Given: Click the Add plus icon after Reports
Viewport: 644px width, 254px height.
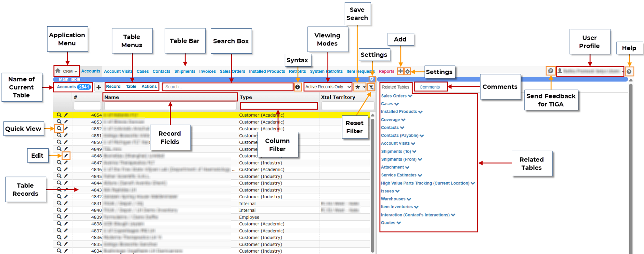Looking at the screenshot, I should (400, 71).
